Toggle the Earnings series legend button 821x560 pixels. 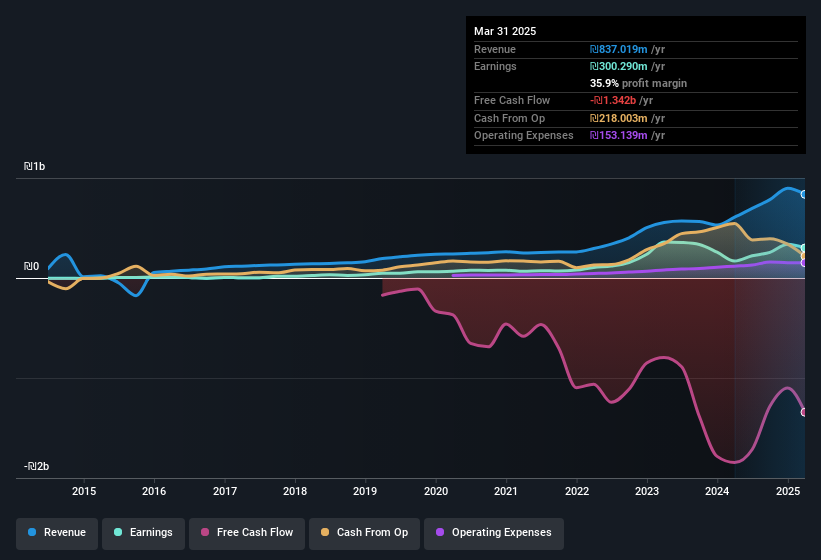pos(143,533)
